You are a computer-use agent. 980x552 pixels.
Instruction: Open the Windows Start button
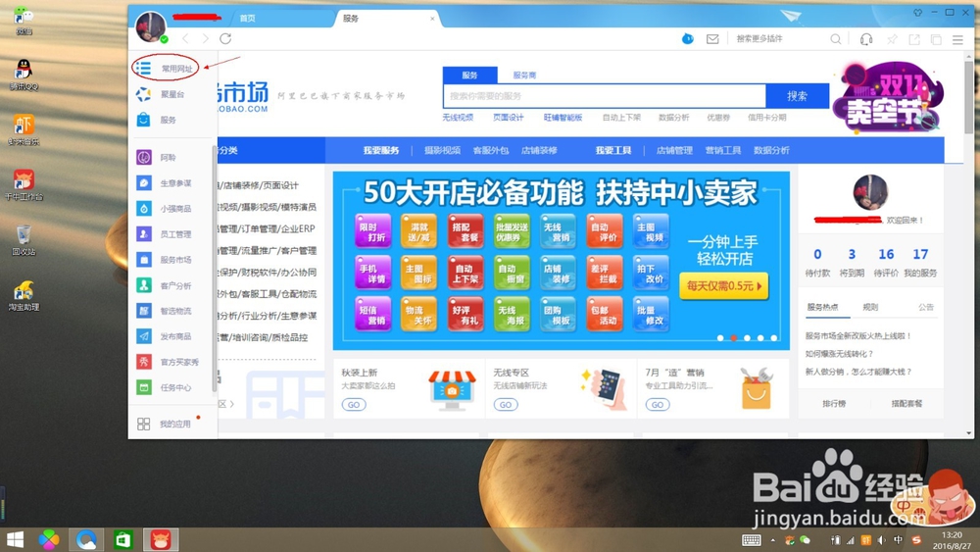point(15,539)
